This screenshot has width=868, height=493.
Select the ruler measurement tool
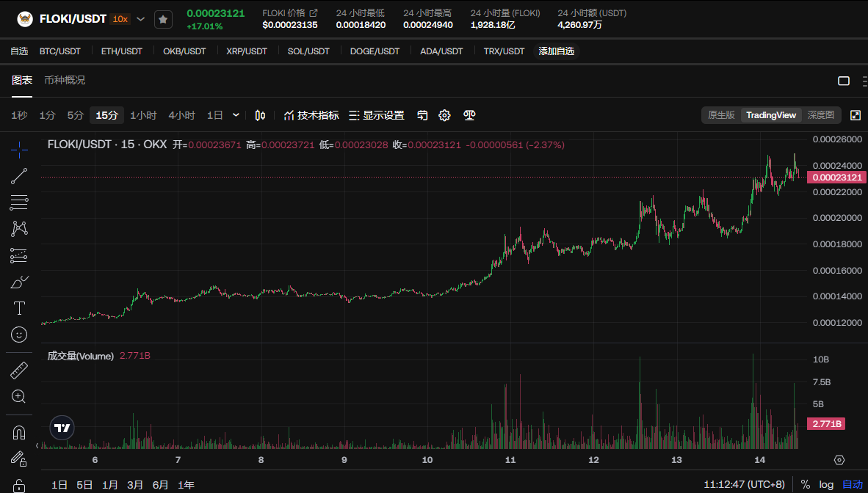click(x=20, y=370)
